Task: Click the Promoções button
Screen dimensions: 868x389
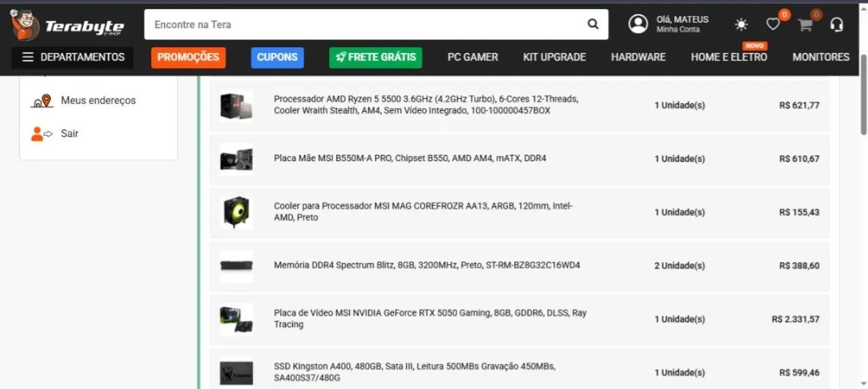Action: pyautogui.click(x=189, y=57)
